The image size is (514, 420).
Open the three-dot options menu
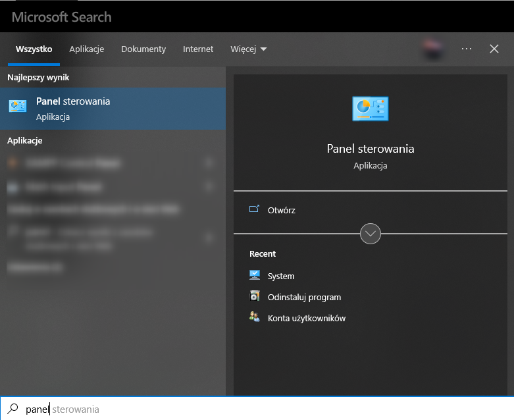click(x=466, y=49)
